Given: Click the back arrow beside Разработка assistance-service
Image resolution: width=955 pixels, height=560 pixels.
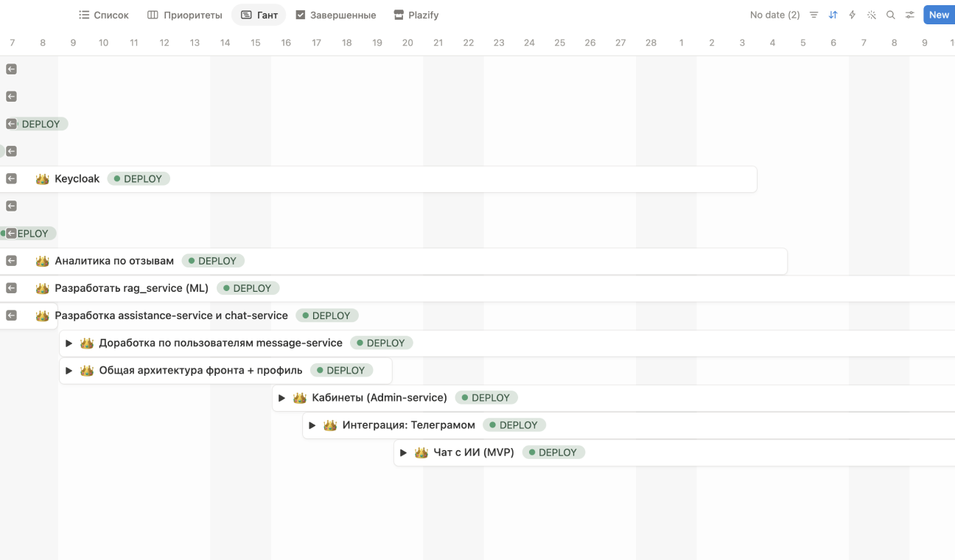Looking at the screenshot, I should 11,315.
